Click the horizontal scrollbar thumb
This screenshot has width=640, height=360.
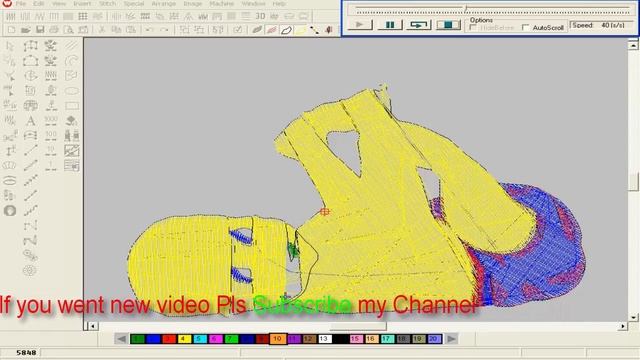point(358,326)
